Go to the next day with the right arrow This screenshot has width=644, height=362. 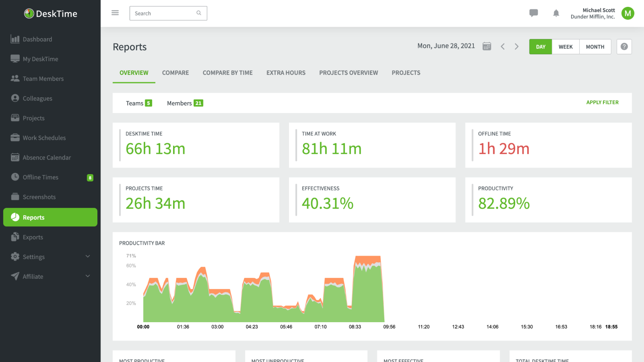click(x=517, y=46)
